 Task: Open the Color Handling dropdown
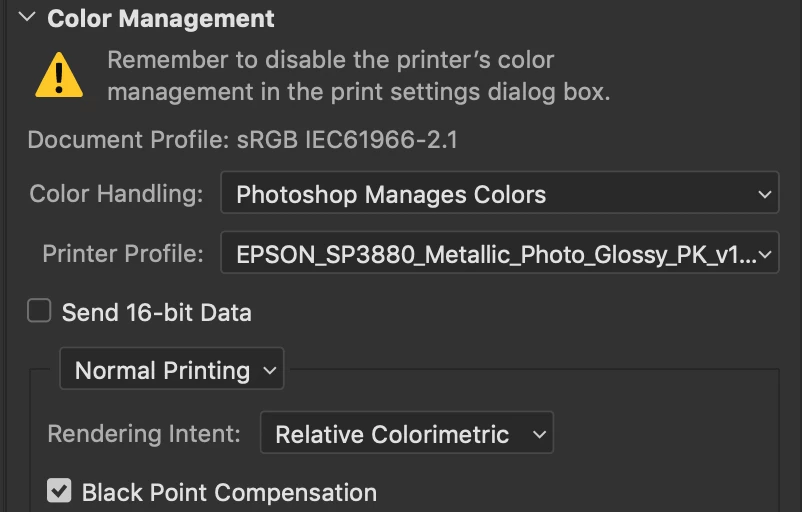coord(498,194)
